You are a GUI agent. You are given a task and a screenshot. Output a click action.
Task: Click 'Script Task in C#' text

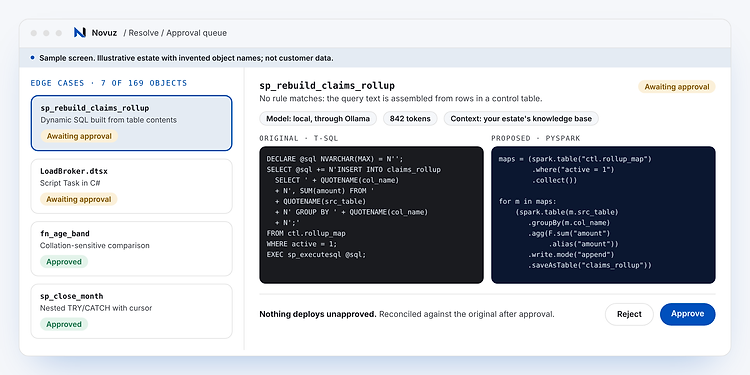[x=70, y=183]
